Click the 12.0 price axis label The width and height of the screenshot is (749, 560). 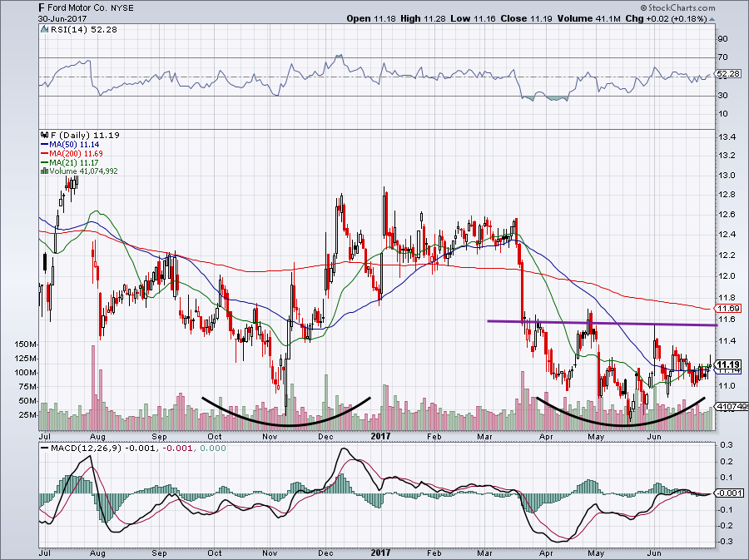[x=726, y=276]
